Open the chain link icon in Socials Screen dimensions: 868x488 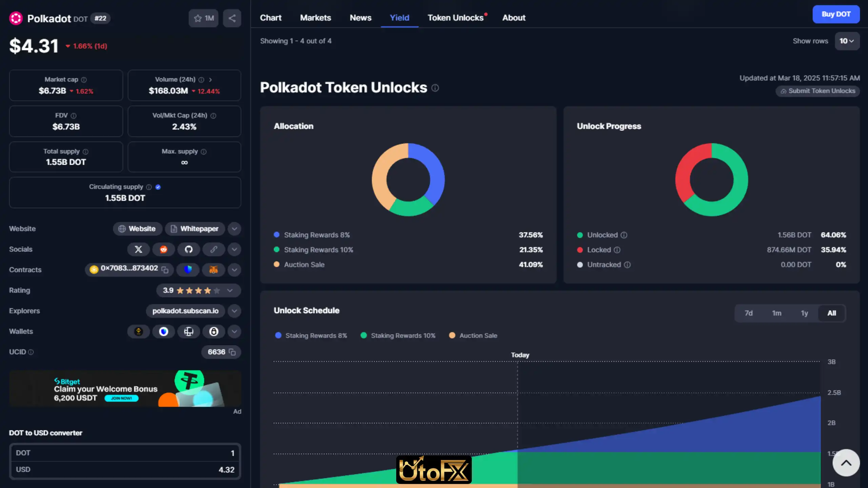[x=214, y=249]
